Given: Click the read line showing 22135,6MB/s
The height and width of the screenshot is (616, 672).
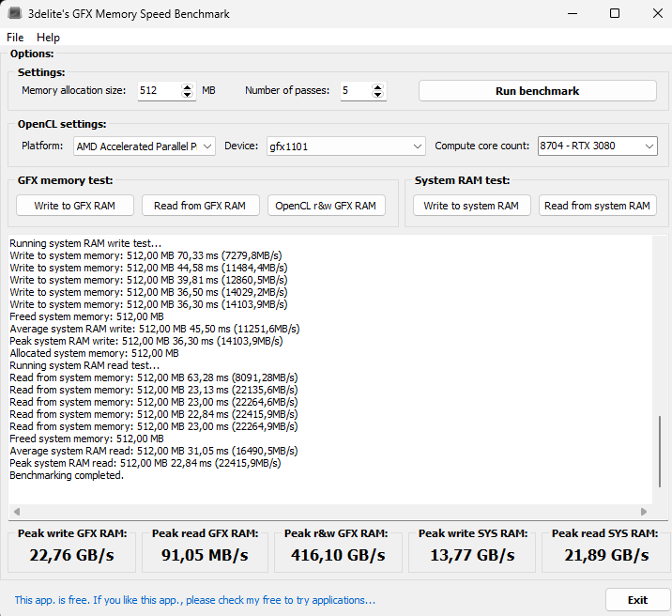Looking at the screenshot, I should tap(154, 390).
